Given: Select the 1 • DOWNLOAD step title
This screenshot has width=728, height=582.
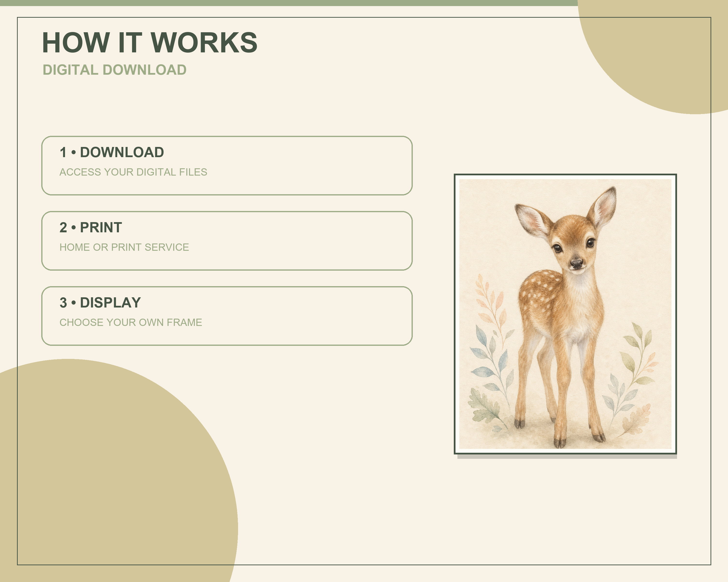Looking at the screenshot, I should tap(112, 152).
